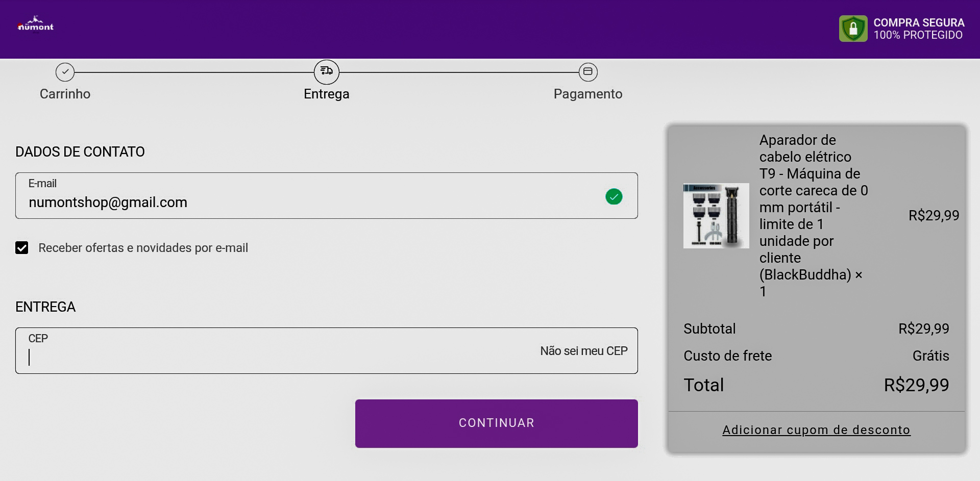Select the Entrega step label
The height and width of the screenshot is (481, 980).
[327, 94]
